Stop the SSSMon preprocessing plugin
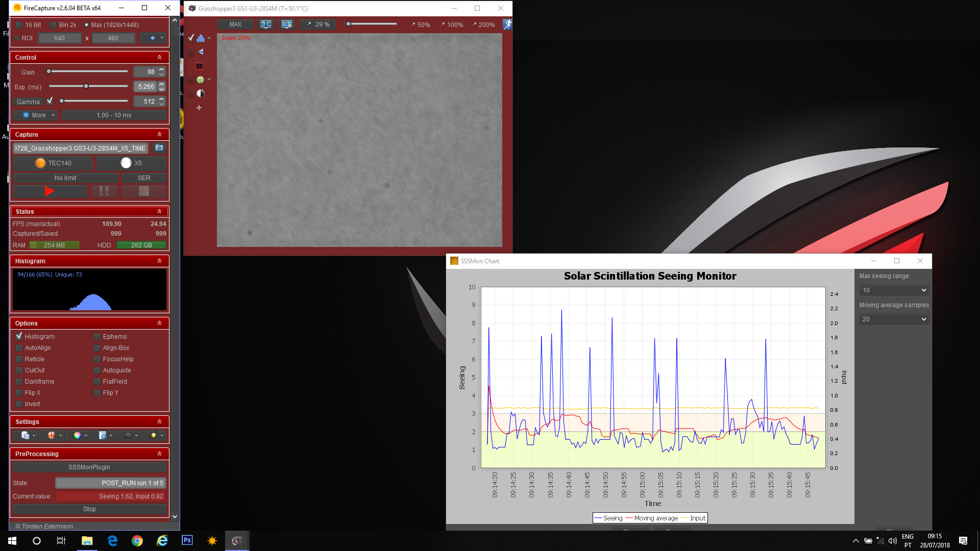980x551 pixels. (x=89, y=509)
